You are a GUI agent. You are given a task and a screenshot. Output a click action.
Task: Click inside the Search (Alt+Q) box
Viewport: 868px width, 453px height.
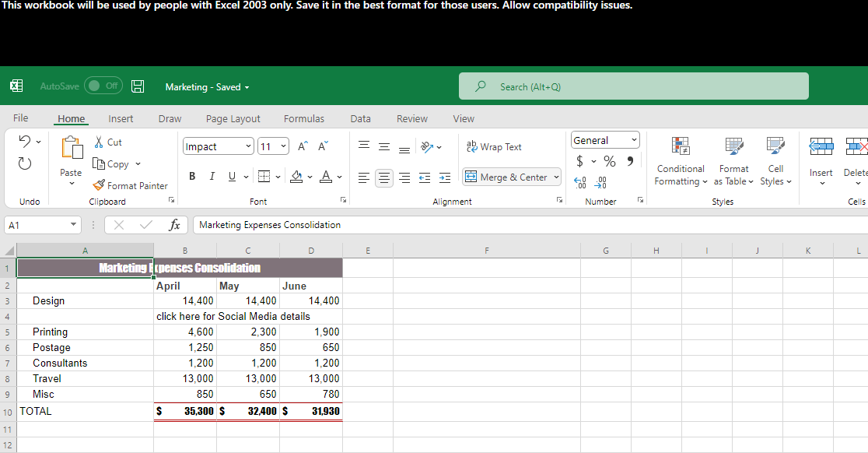633,86
